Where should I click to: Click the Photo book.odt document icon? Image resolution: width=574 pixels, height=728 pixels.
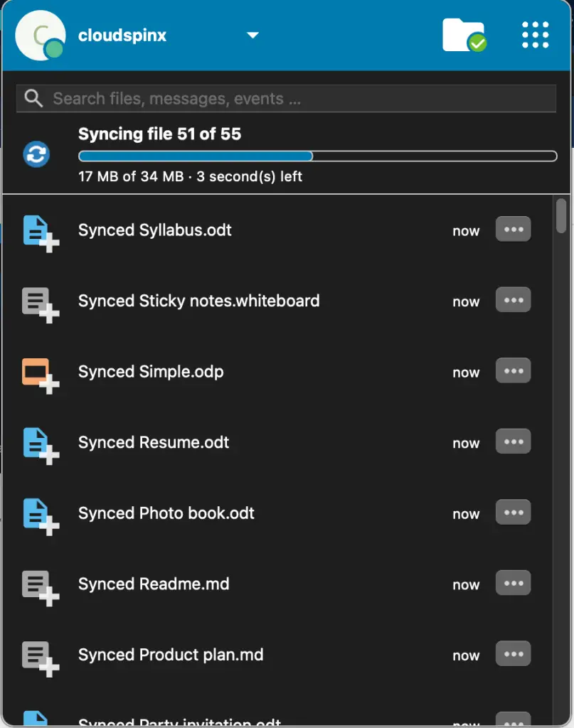click(x=38, y=513)
